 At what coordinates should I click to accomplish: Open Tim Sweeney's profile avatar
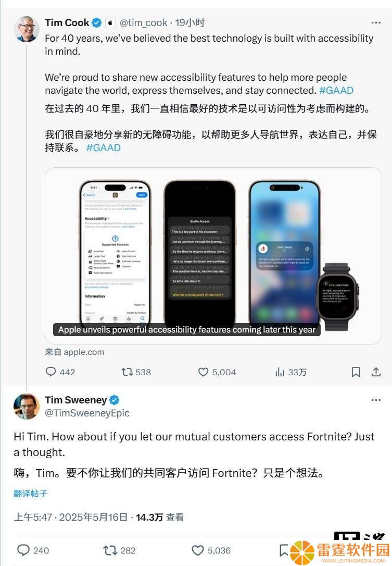click(x=27, y=406)
